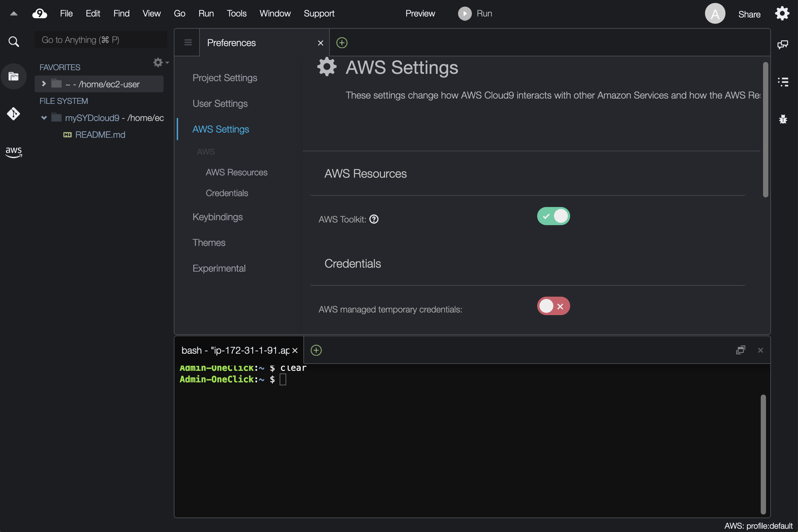798x532 pixels.
Task: Open the Window menu
Action: [x=275, y=14]
